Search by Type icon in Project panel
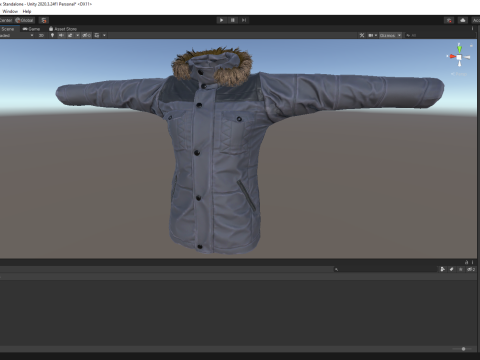 point(442,269)
